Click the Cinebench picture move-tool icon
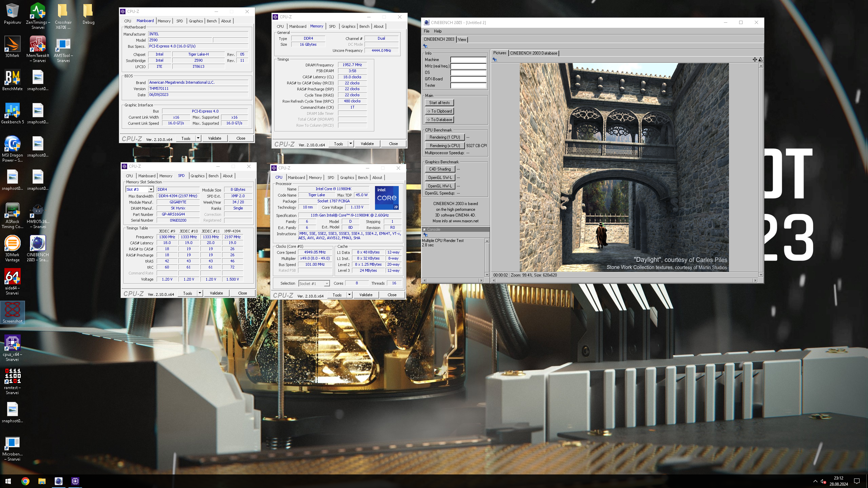The image size is (868, 488). point(755,60)
